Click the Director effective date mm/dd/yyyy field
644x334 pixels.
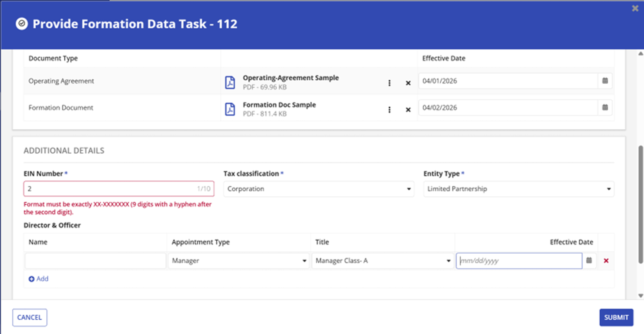[x=519, y=261]
